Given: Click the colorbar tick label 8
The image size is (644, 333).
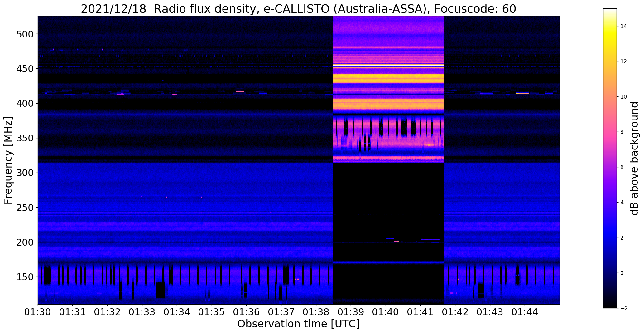Looking at the screenshot, I should pos(622,132).
